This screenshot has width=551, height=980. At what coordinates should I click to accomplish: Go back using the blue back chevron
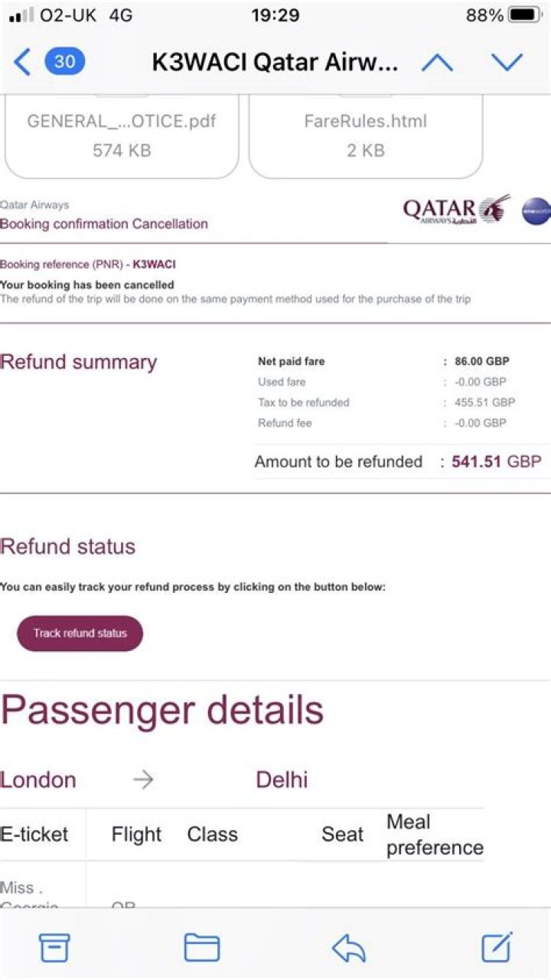click(x=21, y=62)
